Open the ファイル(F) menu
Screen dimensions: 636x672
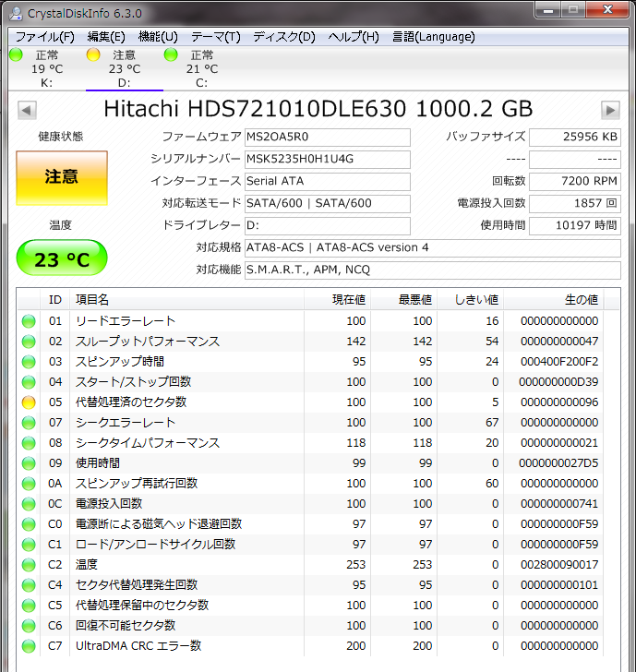44,37
